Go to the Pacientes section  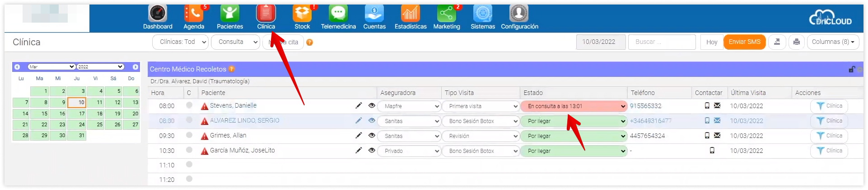230,18
